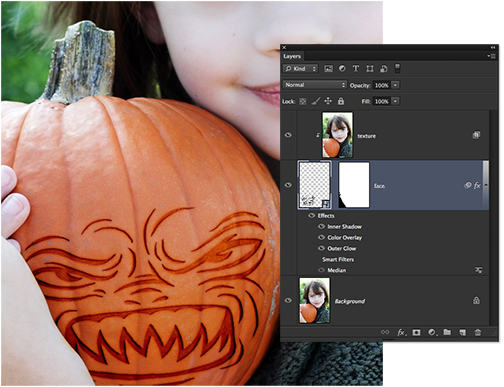The height and width of the screenshot is (387, 504).
Task: Filter layers by adjustment layers icon
Action: (342, 69)
